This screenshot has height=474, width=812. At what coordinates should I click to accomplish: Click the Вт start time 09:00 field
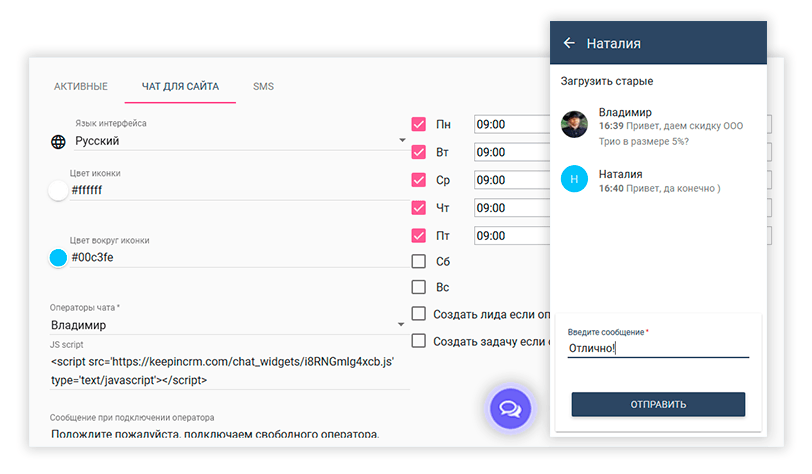tap(512, 152)
